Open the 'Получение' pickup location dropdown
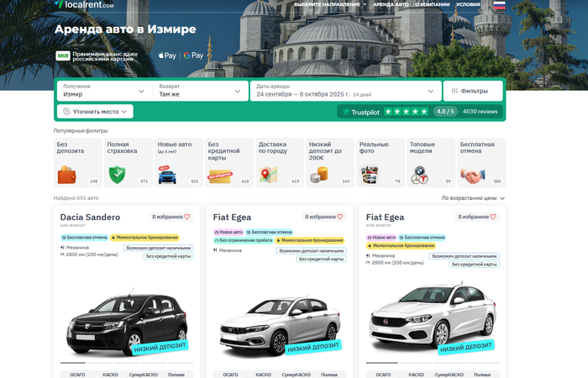This screenshot has height=378, width=588. (104, 91)
